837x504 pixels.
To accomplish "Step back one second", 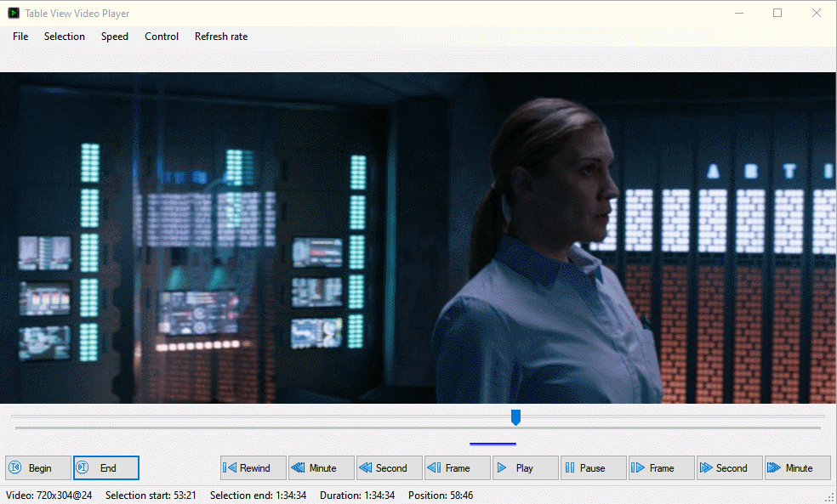I will pos(390,467).
